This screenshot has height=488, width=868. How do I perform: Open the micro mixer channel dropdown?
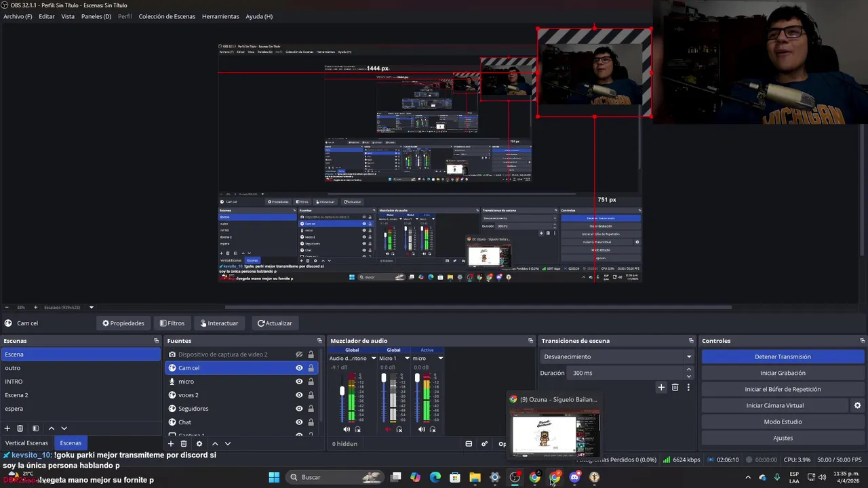pos(440,359)
